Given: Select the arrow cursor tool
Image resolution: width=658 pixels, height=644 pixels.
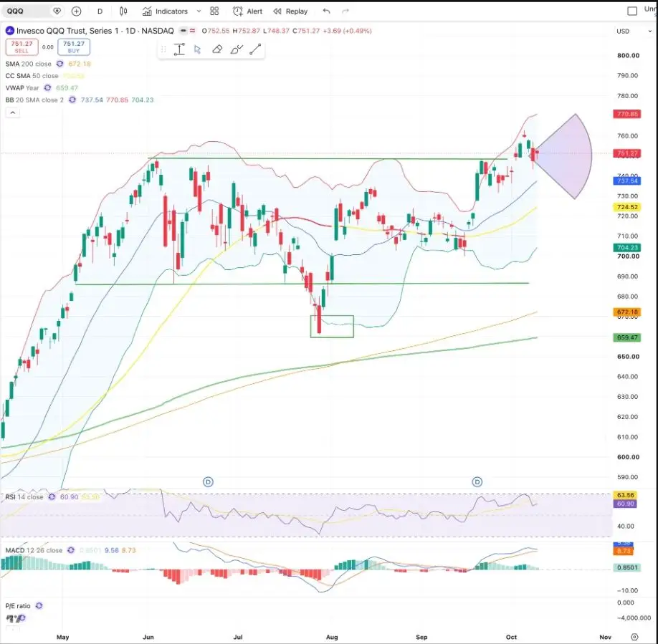Looking at the screenshot, I should click(197, 49).
